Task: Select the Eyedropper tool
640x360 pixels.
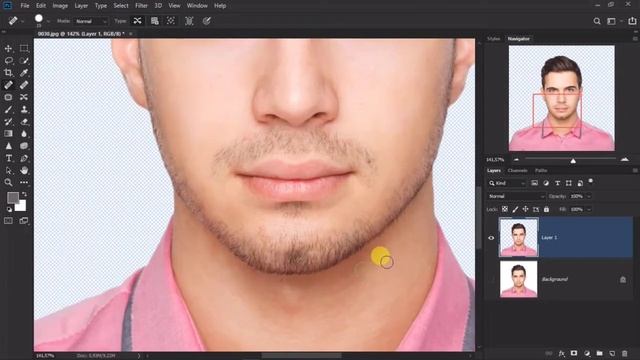Action: coord(24,73)
